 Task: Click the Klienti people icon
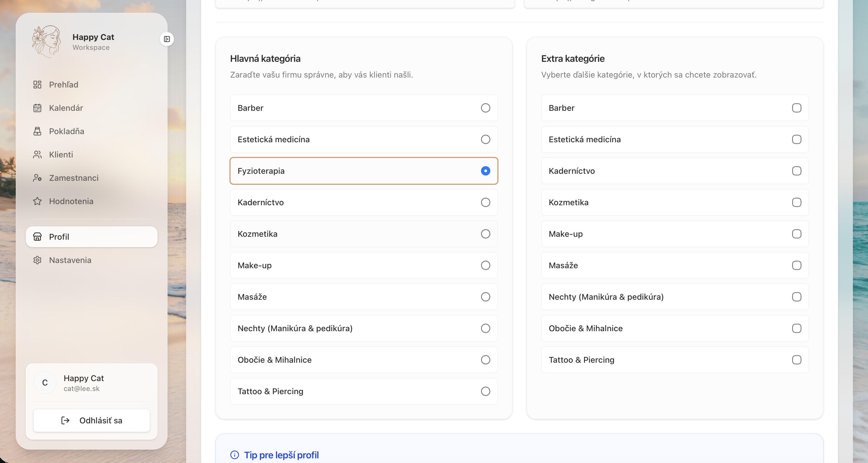pyautogui.click(x=37, y=155)
